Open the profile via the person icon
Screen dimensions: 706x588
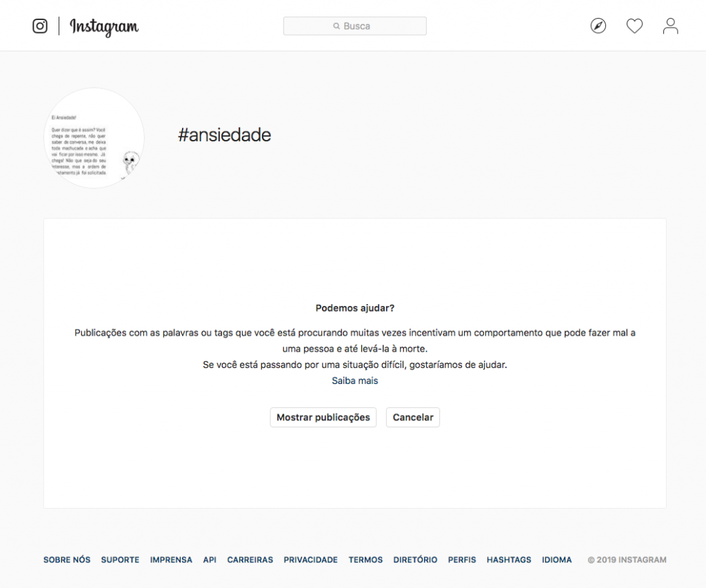[670, 26]
